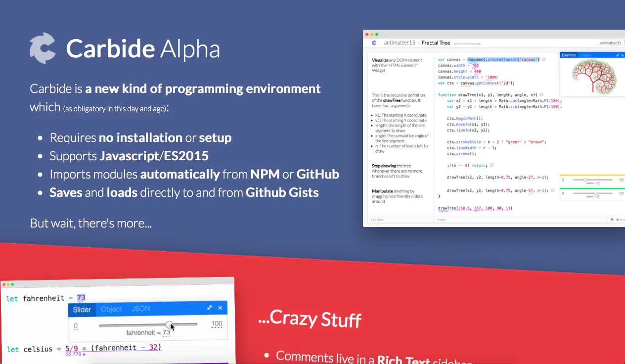Expand the fahrenheit Slider widget
625x364 pixels.
coord(210,308)
